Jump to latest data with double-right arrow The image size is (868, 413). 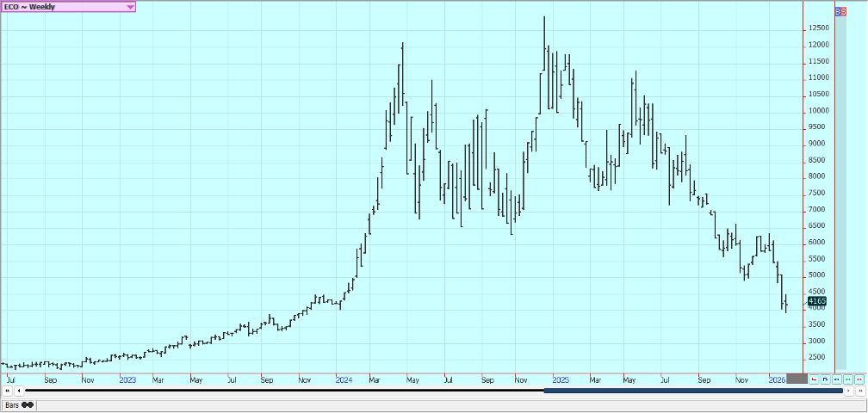click(859, 391)
